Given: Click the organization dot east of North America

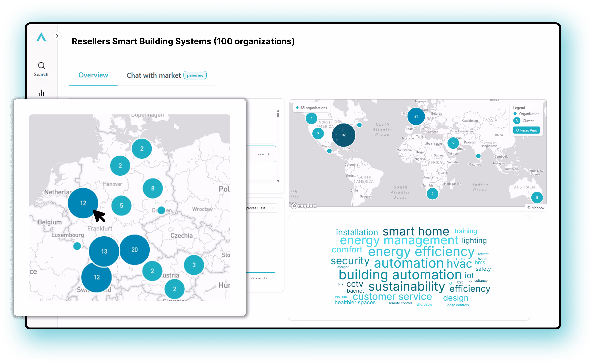Looking at the screenshot, I should click(359, 125).
